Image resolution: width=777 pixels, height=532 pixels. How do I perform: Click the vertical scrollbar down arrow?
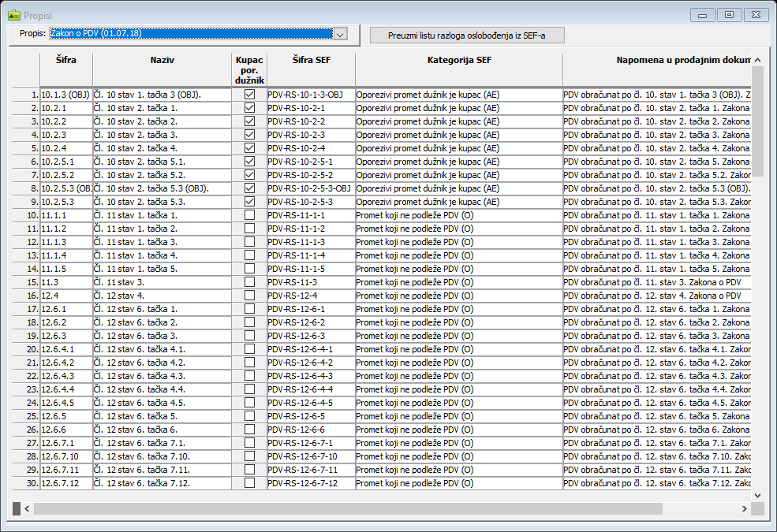click(758, 495)
